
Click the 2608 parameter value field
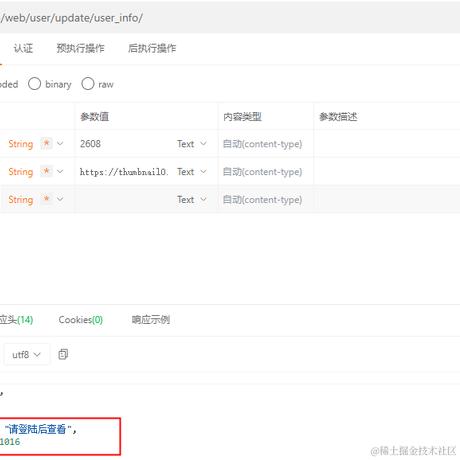(125, 144)
